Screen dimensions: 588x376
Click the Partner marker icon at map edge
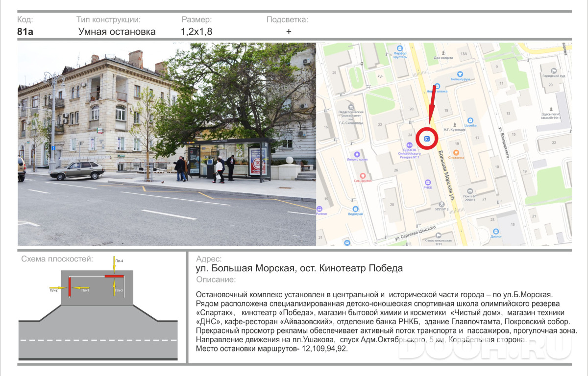coord(319,209)
